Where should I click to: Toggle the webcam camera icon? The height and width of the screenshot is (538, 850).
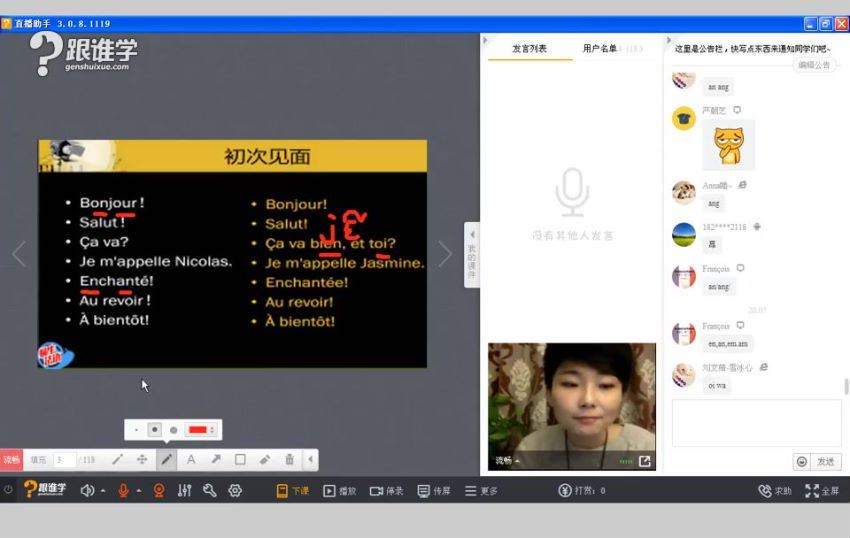[x=158, y=490]
